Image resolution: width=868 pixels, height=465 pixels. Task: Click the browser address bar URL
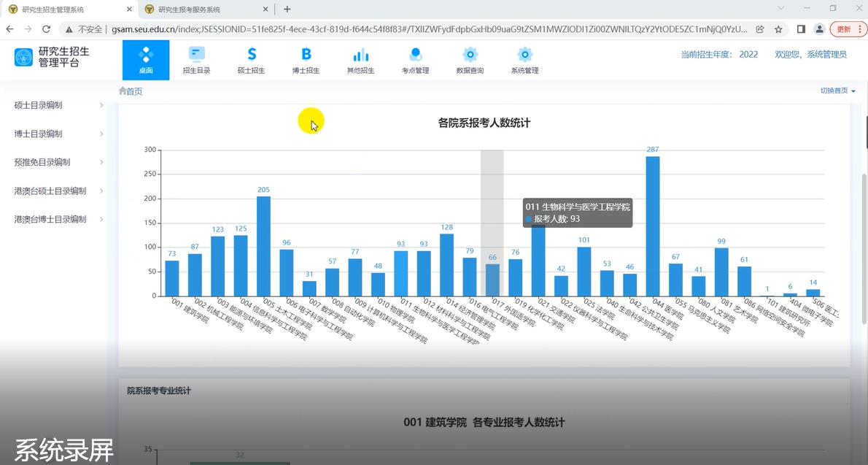pyautogui.click(x=429, y=29)
